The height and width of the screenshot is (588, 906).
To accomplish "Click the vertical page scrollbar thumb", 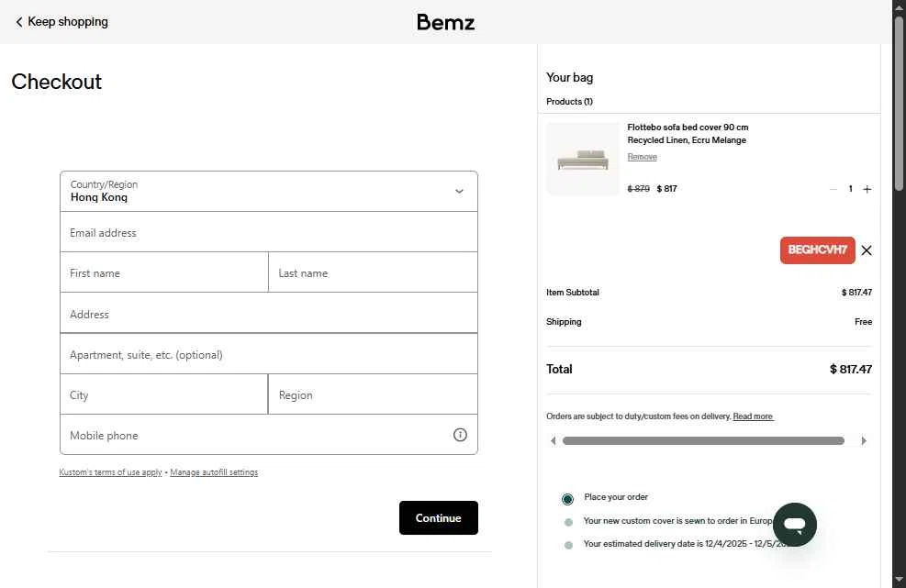I will coord(899,103).
